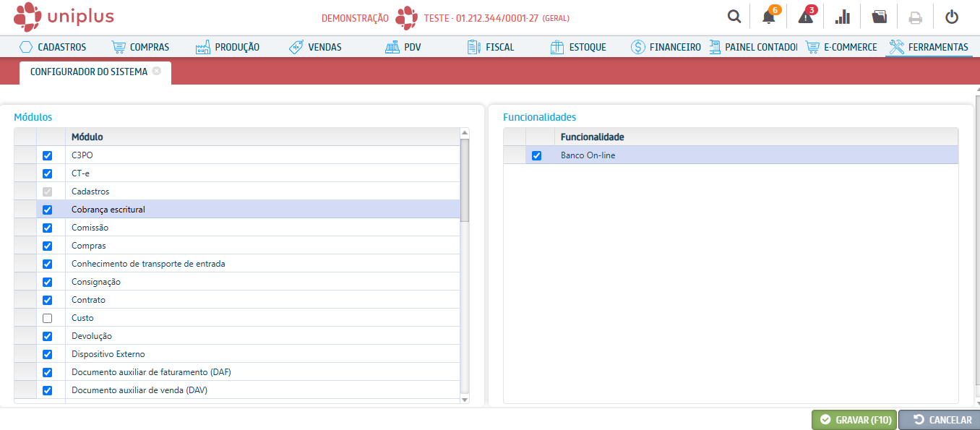
Task: Click the modules list scroll down arrow
Action: 465,399
